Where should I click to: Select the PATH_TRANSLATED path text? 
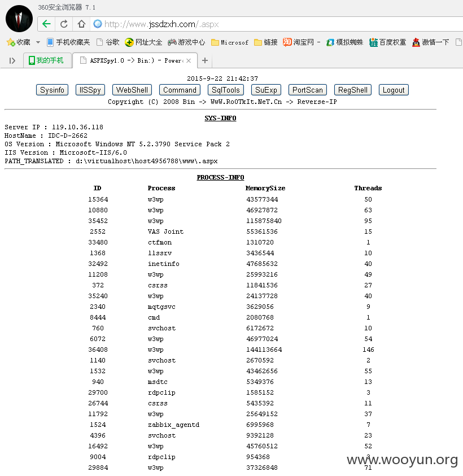[111, 161]
